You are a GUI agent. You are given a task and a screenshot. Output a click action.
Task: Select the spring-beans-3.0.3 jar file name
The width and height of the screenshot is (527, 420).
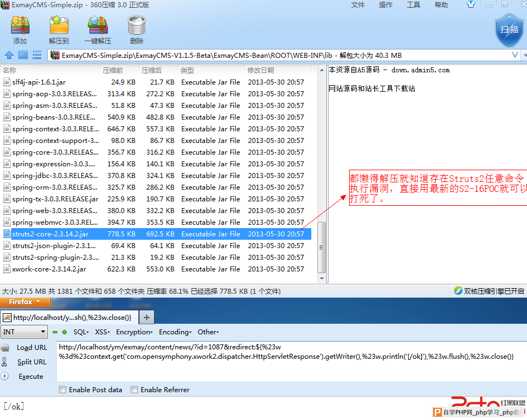pyautogui.click(x=54, y=117)
